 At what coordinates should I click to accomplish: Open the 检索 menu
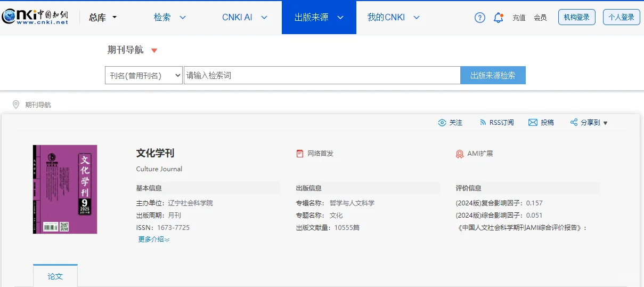click(162, 18)
